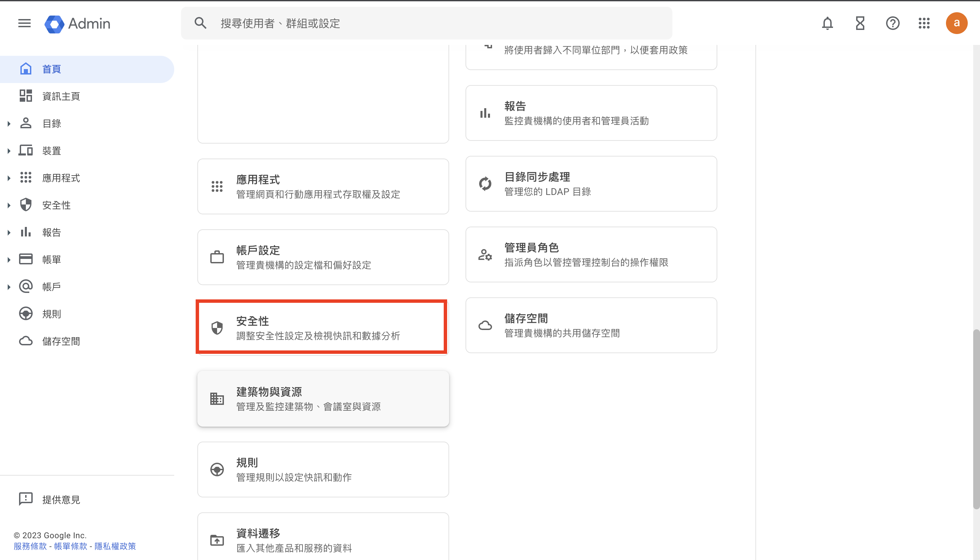Open the main hamburger menu

[x=24, y=23]
